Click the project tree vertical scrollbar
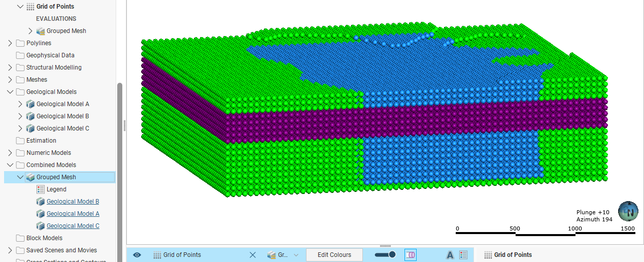The width and height of the screenshot is (644, 262). click(120, 152)
